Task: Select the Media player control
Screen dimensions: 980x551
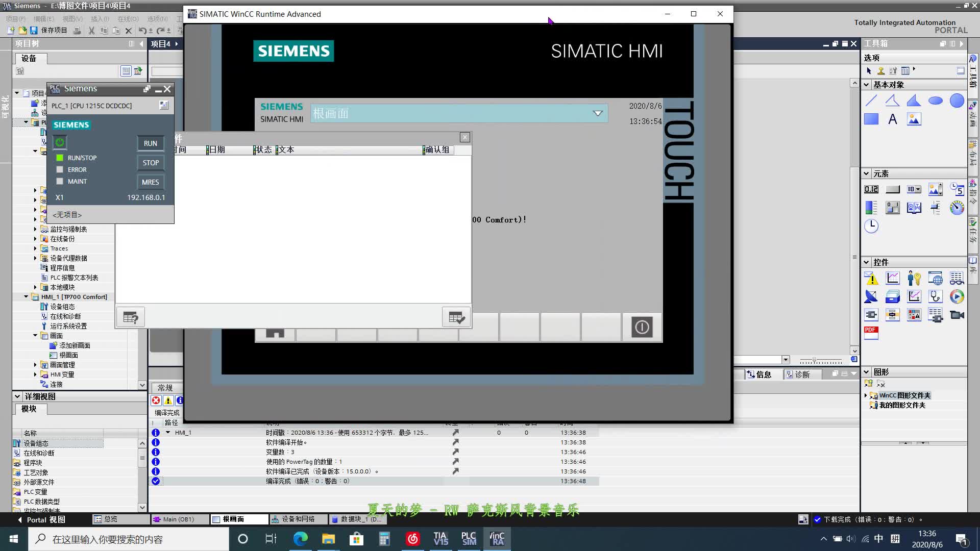Action: tap(957, 296)
